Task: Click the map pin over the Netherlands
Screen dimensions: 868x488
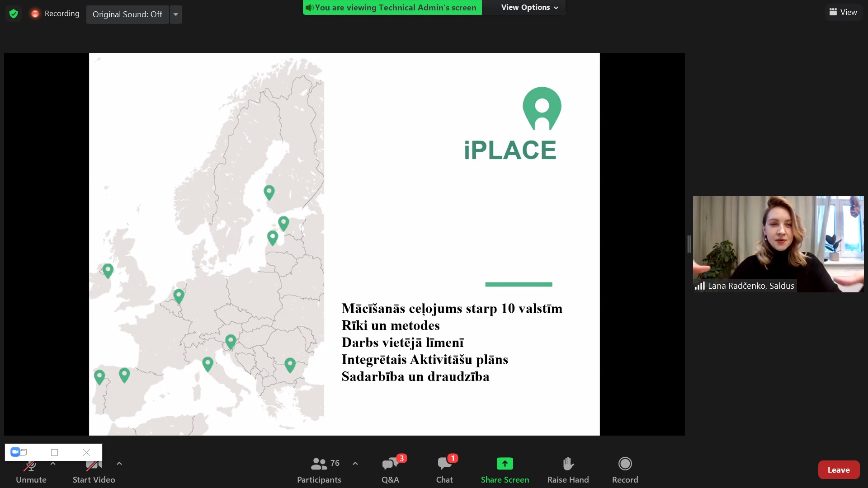Action: click(179, 296)
